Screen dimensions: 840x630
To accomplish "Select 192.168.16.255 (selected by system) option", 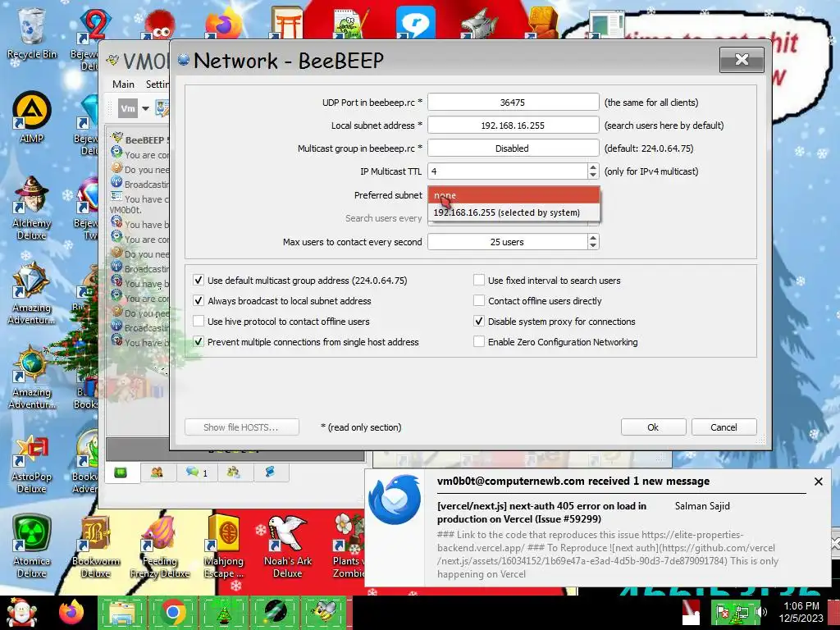I will click(514, 212).
